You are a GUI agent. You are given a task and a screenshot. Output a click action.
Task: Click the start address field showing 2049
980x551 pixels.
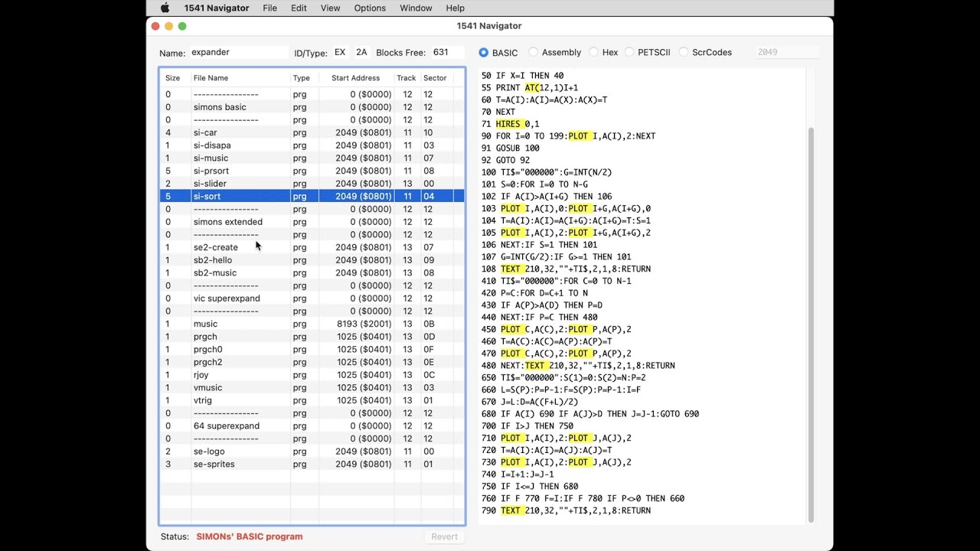pyautogui.click(x=786, y=52)
